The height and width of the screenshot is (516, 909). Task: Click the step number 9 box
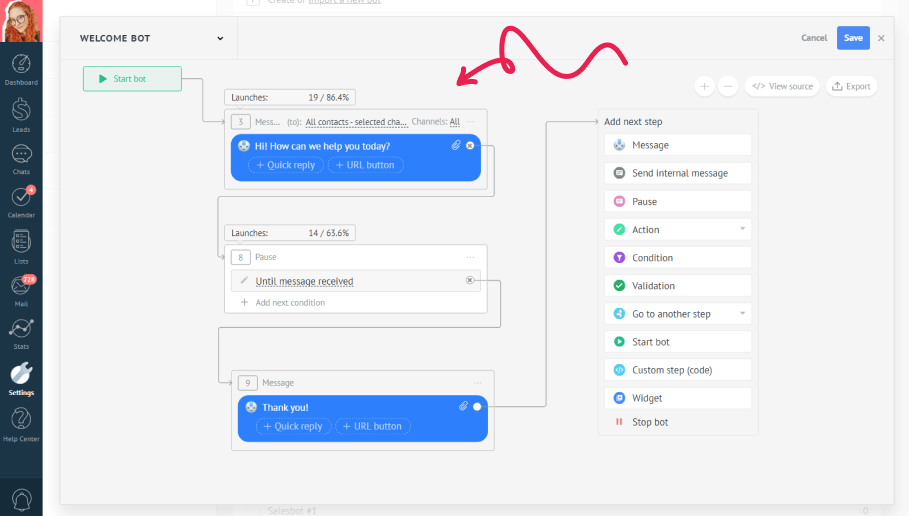[x=248, y=383]
